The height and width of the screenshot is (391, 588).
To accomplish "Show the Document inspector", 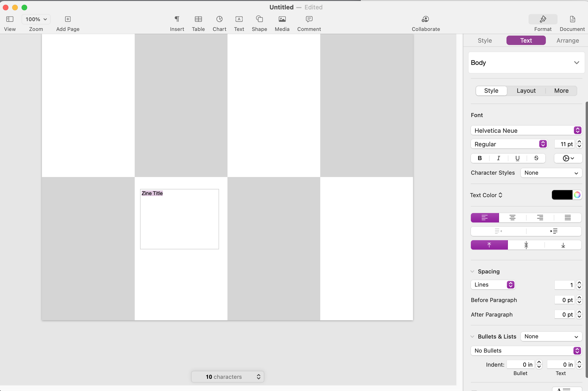I will (x=572, y=19).
